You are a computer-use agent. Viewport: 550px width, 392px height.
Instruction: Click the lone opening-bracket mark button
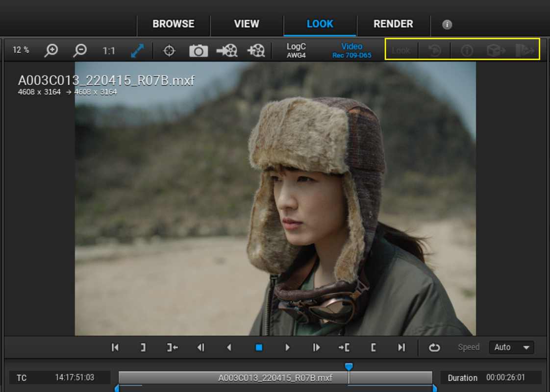[373, 347]
